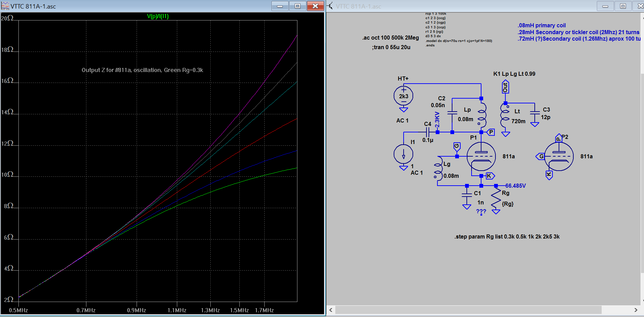Viewport: 644px width, 317px height.
Task: Select resistor Rg symbol
Action: pyautogui.click(x=496, y=199)
